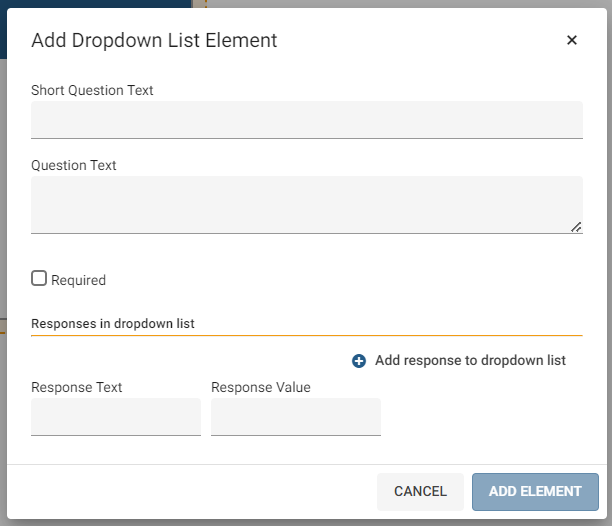Enable the Required checkbox

(x=39, y=279)
